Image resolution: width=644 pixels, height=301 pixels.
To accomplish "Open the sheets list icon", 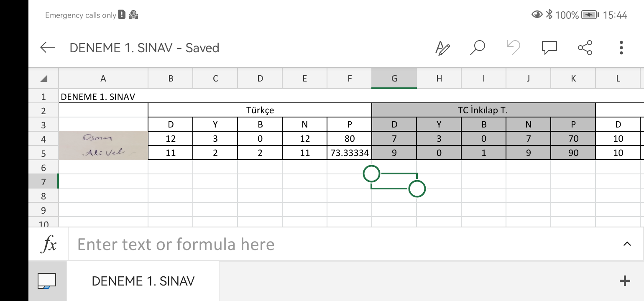I will pyautogui.click(x=47, y=281).
